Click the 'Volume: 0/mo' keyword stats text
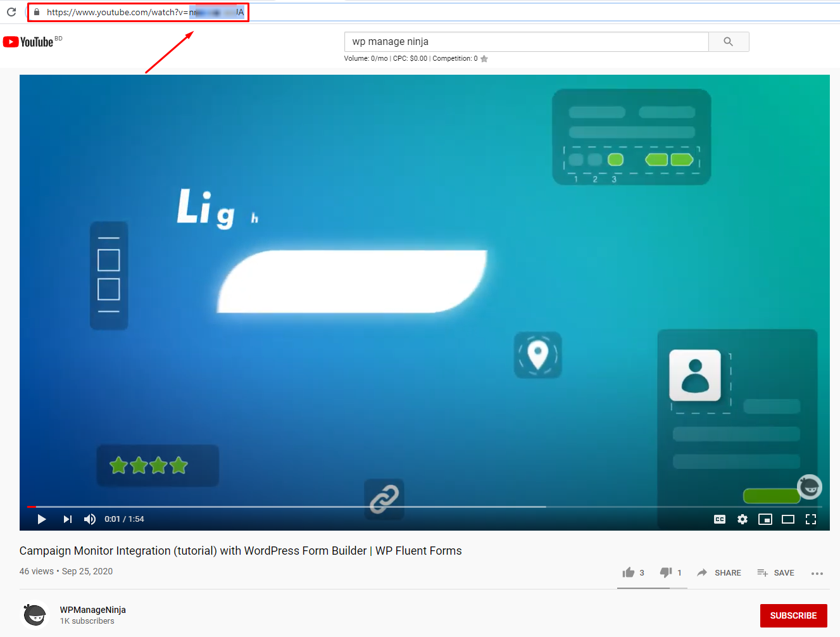Screen dimensions: 840x637 pos(366,58)
